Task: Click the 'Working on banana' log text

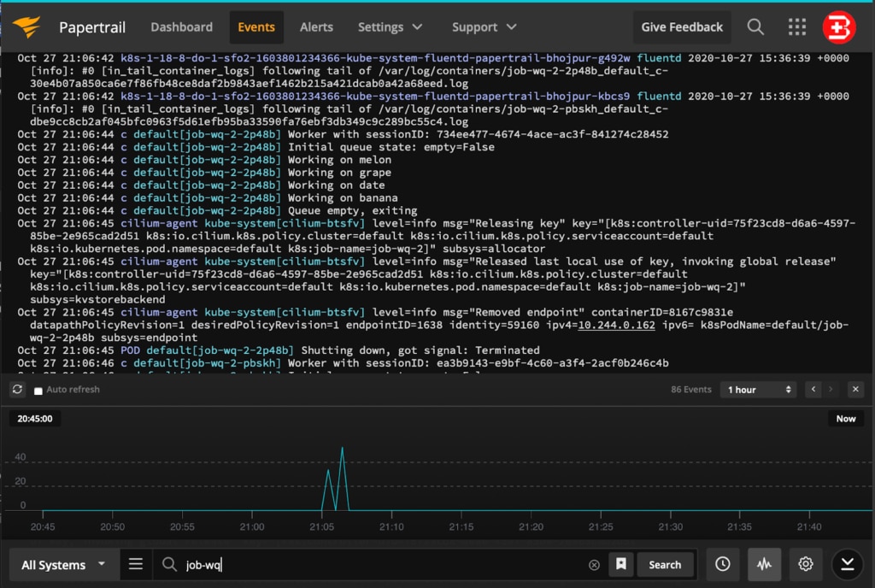Action: tap(343, 197)
